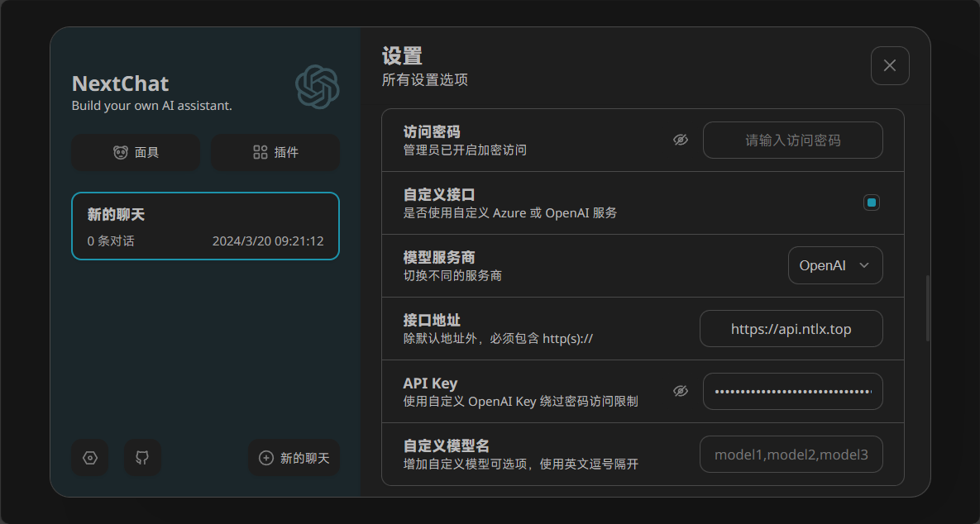Open the GitHub repository icon
Image resolution: width=980 pixels, height=524 pixels.
(142, 458)
